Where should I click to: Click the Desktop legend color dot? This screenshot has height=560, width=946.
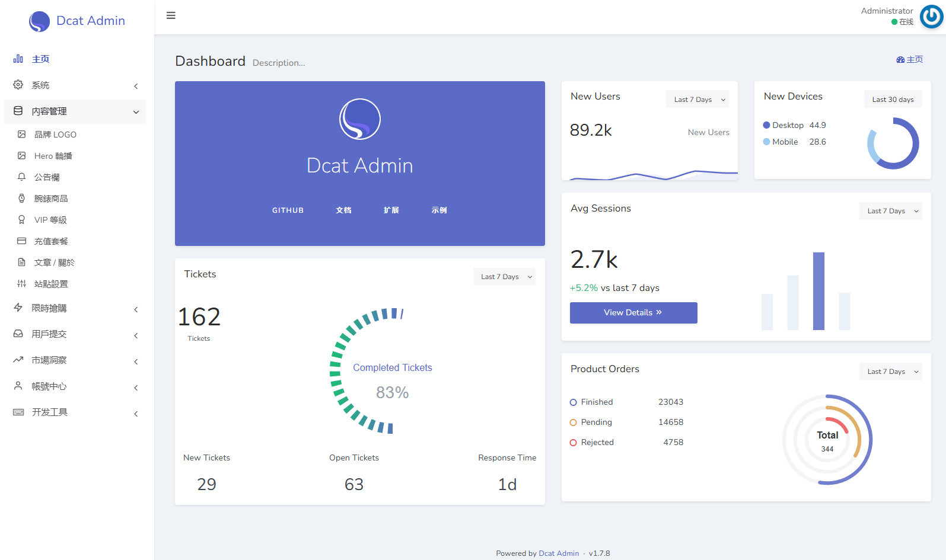coord(766,125)
